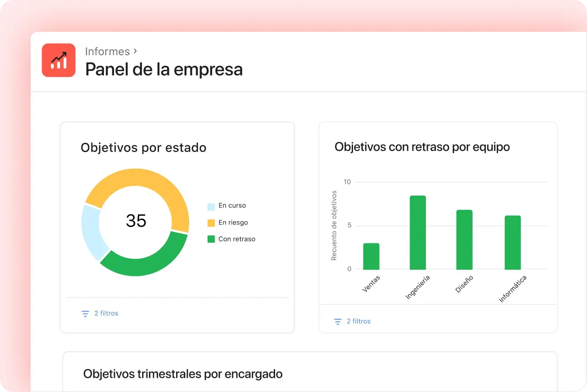The image size is (587, 392).
Task: Click the 5 value on the y-axis
Action: [349, 225]
